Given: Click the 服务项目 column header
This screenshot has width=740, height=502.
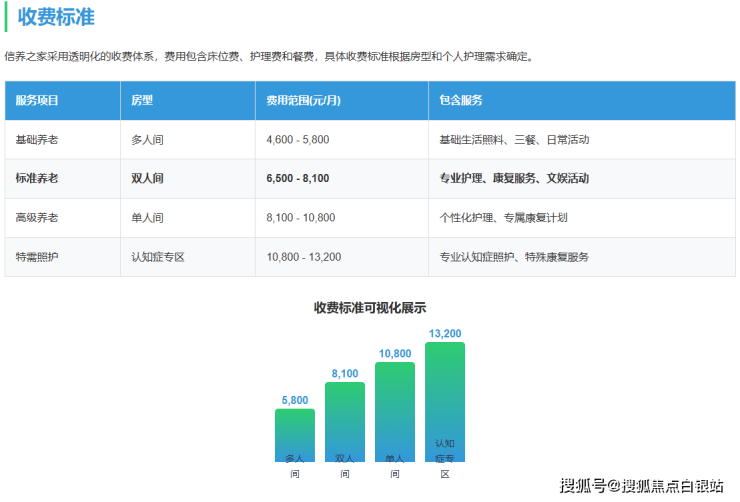Looking at the screenshot, I should coord(37,101).
